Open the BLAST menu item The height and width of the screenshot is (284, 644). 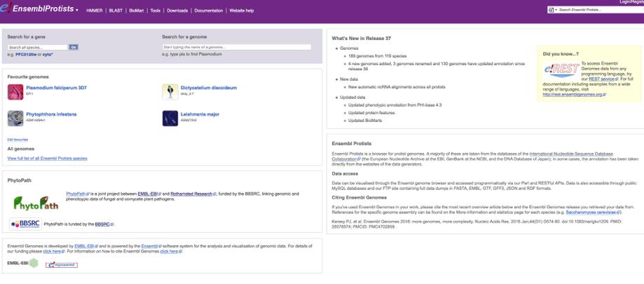coord(116,11)
